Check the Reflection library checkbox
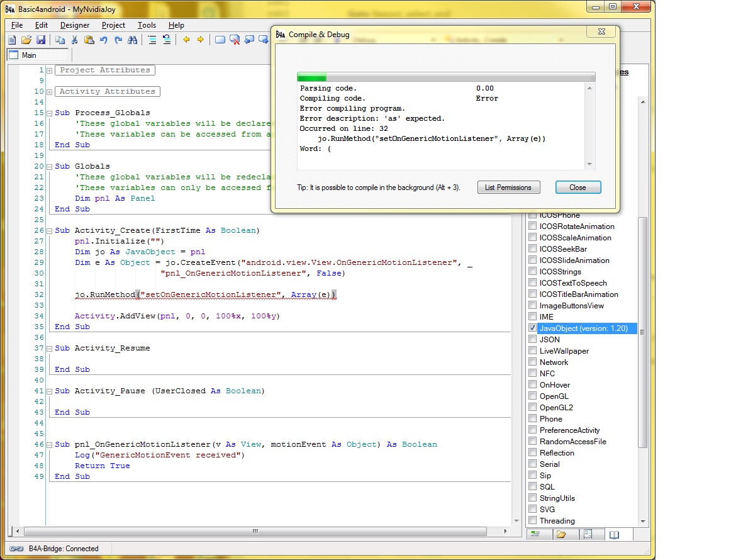The image size is (731, 560). click(533, 453)
